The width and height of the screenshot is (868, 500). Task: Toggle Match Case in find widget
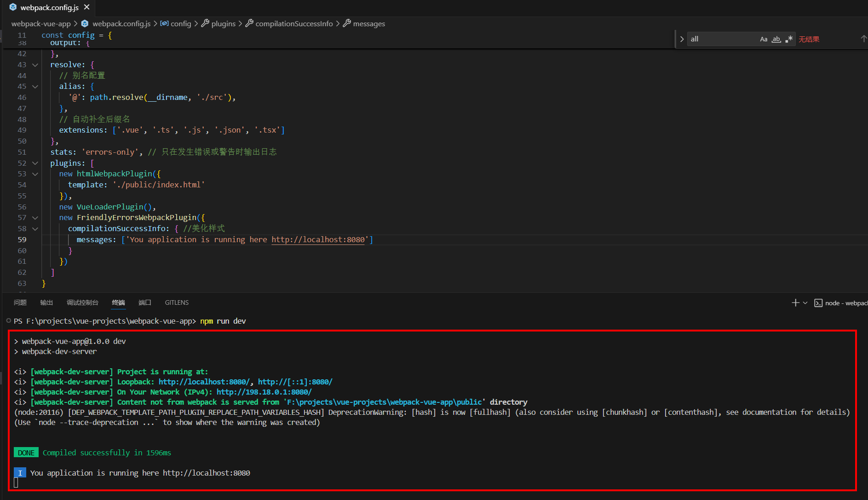(764, 39)
